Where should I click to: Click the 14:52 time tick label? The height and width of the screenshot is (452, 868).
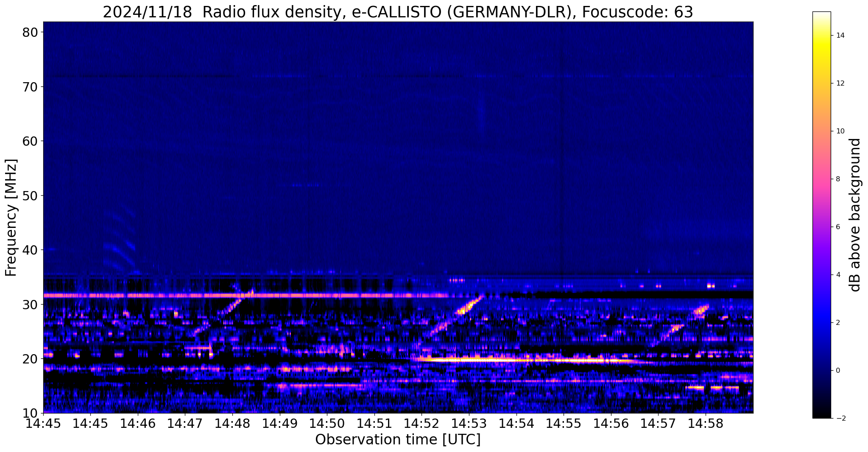[421, 424]
